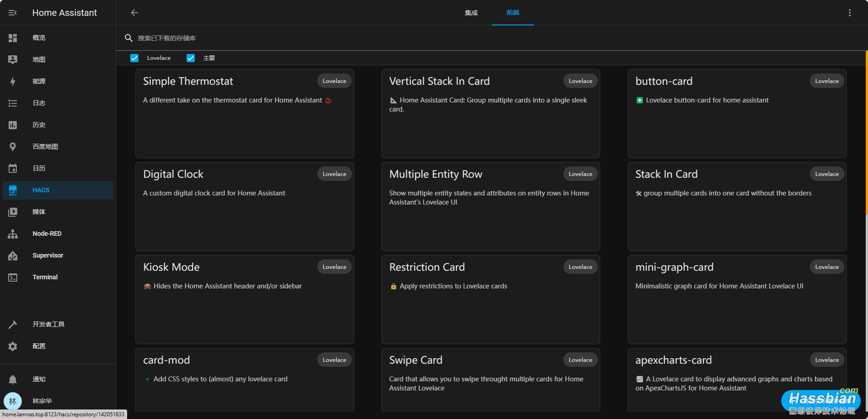868x419 pixels.
Task: Open the 能源 energy lightning icon
Action: tap(13, 81)
